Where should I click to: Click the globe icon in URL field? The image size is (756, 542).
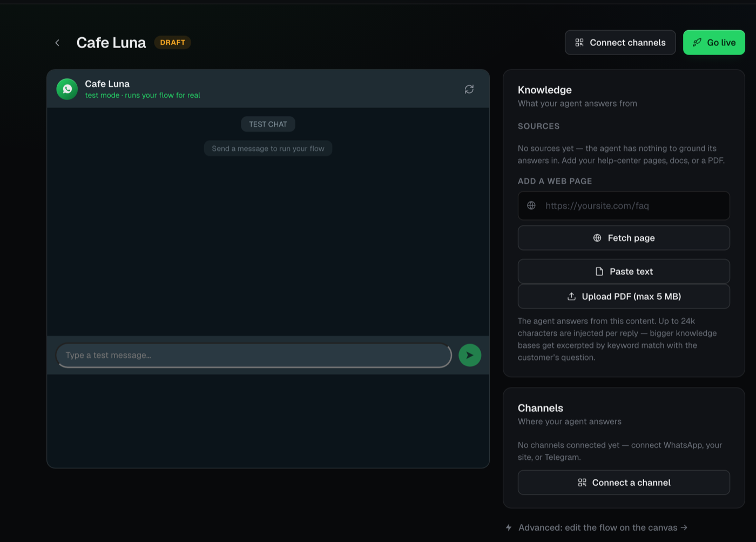[531, 205]
